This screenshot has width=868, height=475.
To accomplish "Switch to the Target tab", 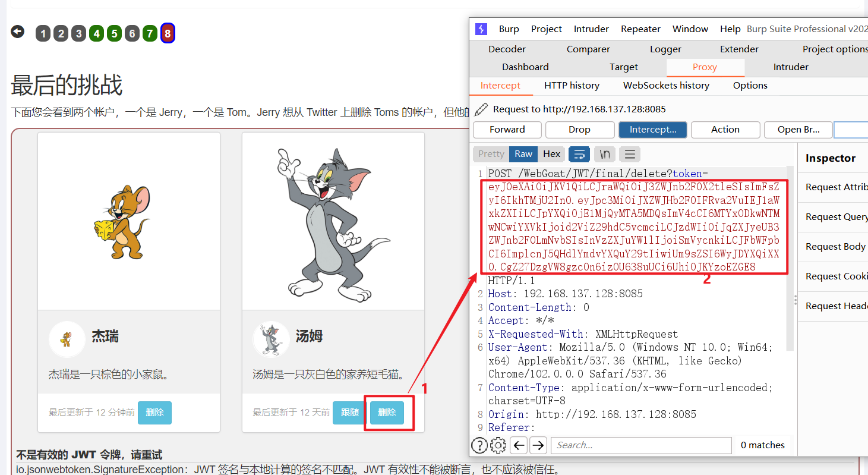I will click(624, 67).
